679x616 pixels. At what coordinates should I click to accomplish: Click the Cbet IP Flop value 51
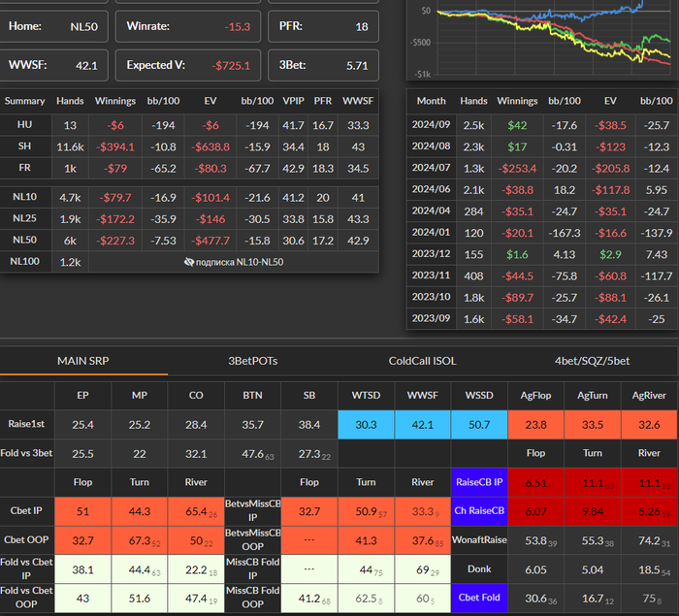tap(82, 511)
